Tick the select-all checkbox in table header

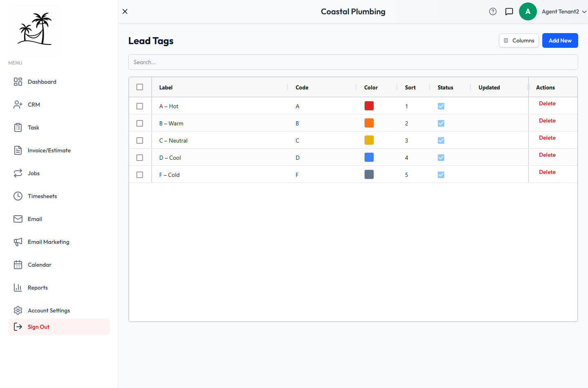pyautogui.click(x=140, y=87)
